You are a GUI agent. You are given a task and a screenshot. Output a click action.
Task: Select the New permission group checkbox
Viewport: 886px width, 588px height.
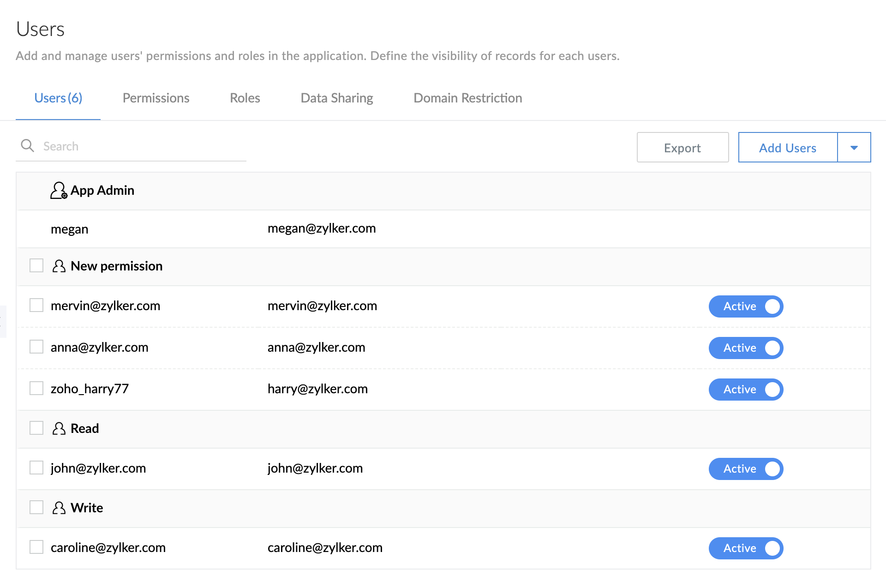(x=36, y=265)
